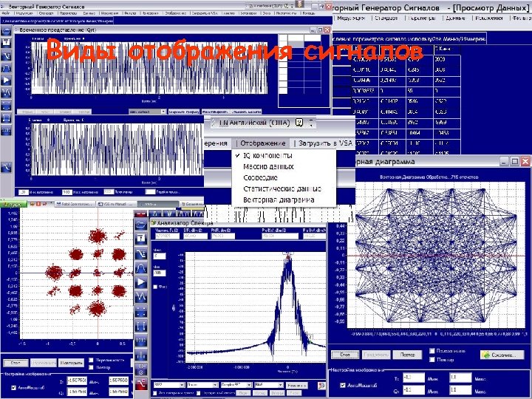Toggle first bottom checkbox in Spectrum Analyzer
The width and height of the screenshot is (532, 399).
(x=155, y=393)
